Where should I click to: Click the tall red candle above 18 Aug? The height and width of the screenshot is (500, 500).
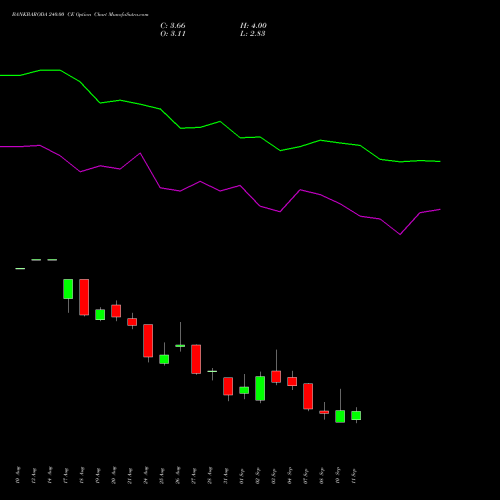click(x=84, y=297)
